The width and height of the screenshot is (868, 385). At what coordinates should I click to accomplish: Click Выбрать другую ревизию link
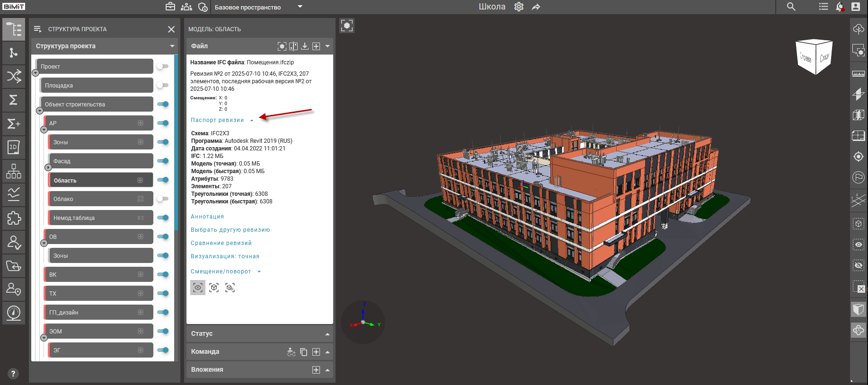(230, 230)
